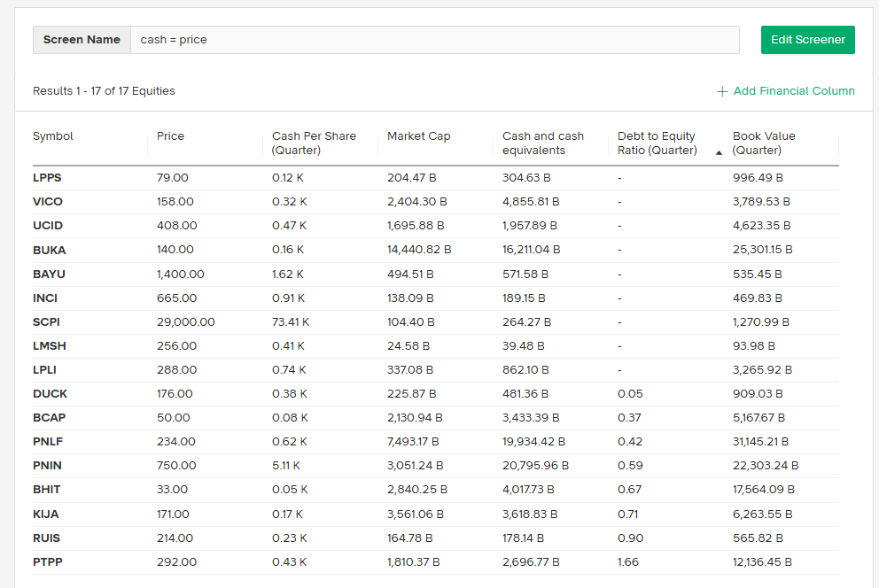Open the SCPI symbol

[x=46, y=322]
